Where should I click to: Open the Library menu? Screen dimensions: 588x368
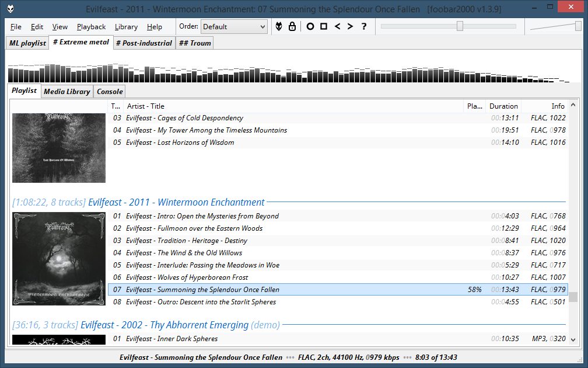pos(126,27)
